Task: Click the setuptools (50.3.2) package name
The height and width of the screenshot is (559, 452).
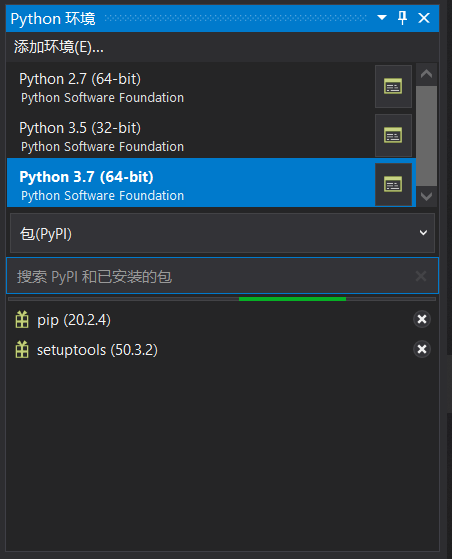Action: 97,350
